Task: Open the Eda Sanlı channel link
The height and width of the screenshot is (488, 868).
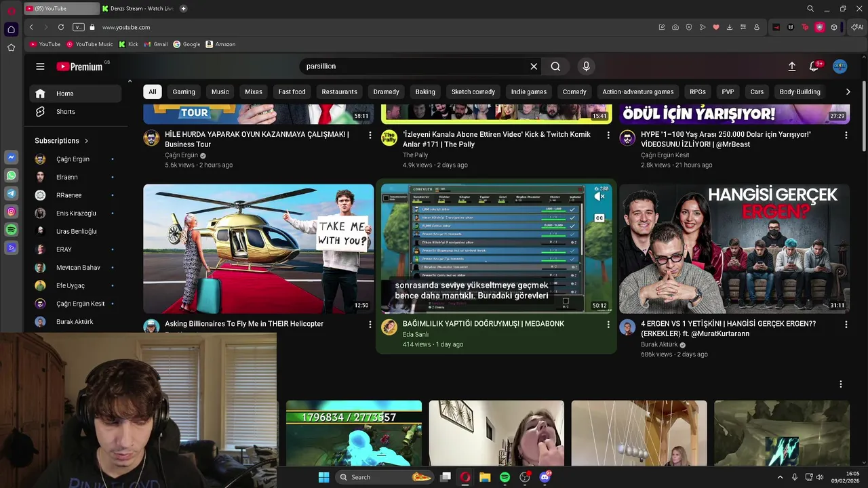Action: (416, 334)
